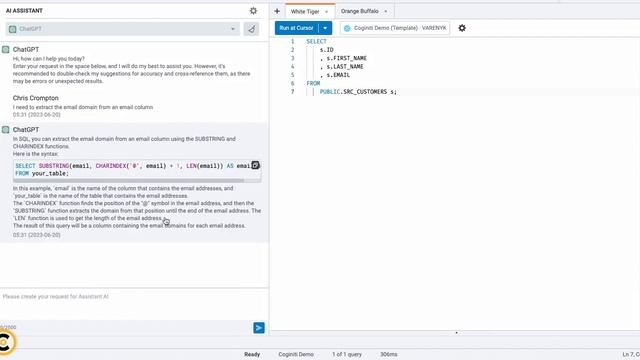Open AI Assistant settings gear

tap(253, 11)
